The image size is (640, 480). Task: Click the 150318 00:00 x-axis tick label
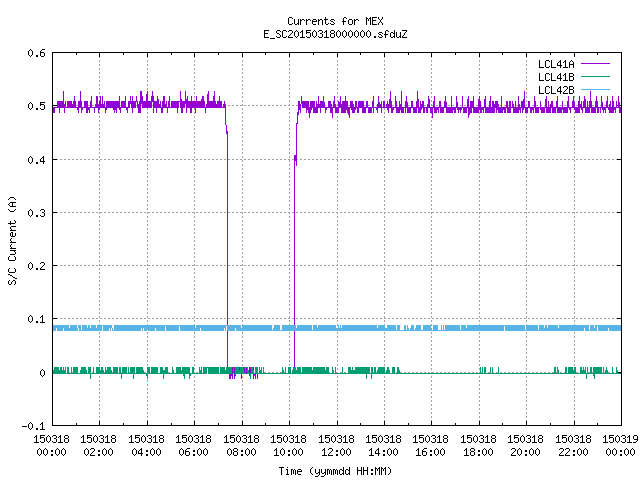click(x=51, y=446)
